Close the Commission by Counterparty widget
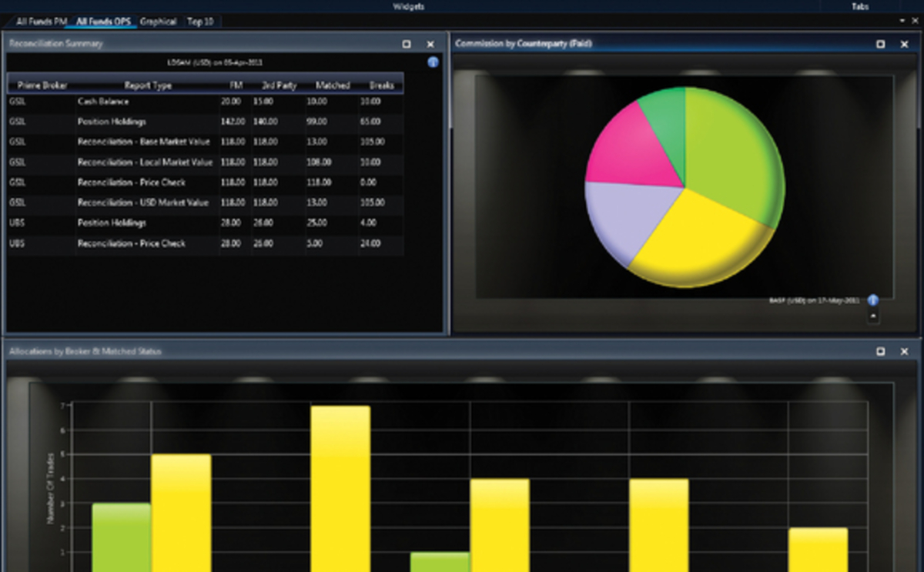This screenshot has width=924, height=572. click(x=905, y=45)
